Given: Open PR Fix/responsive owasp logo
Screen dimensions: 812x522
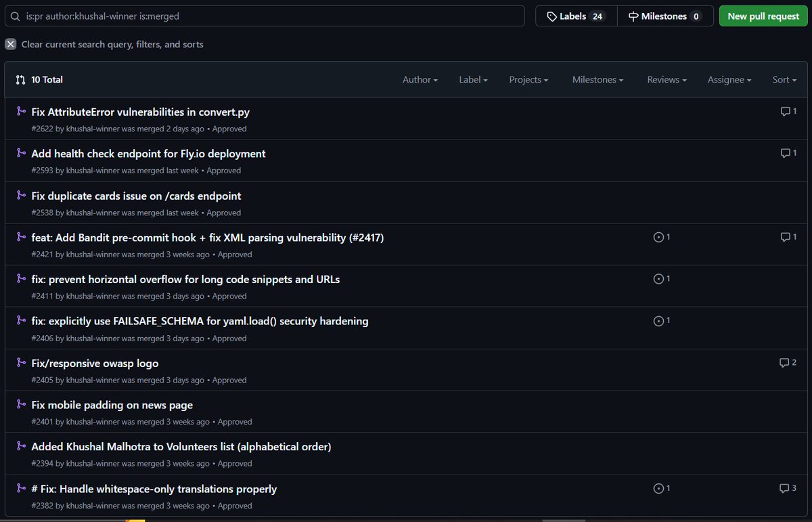Looking at the screenshot, I should (x=95, y=363).
